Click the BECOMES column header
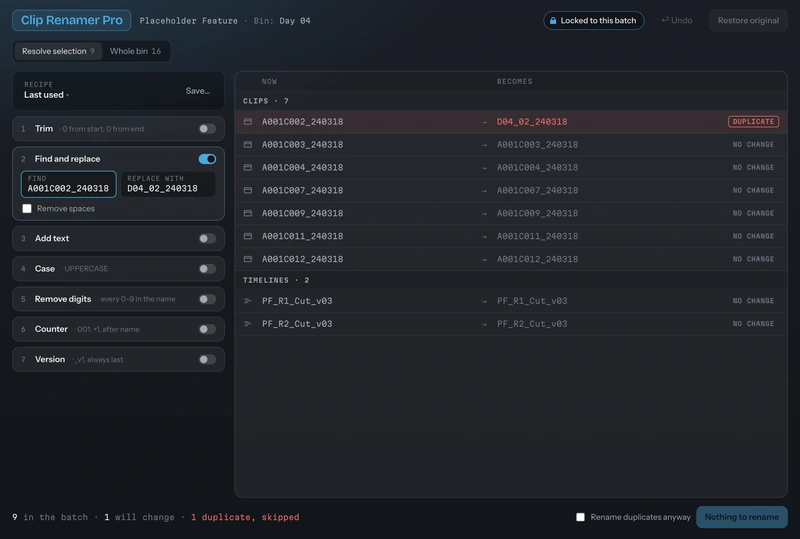 tap(515, 82)
